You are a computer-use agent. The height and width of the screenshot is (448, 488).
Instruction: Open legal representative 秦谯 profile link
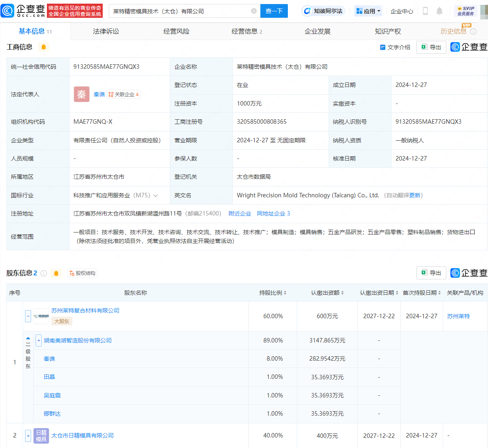click(99, 95)
